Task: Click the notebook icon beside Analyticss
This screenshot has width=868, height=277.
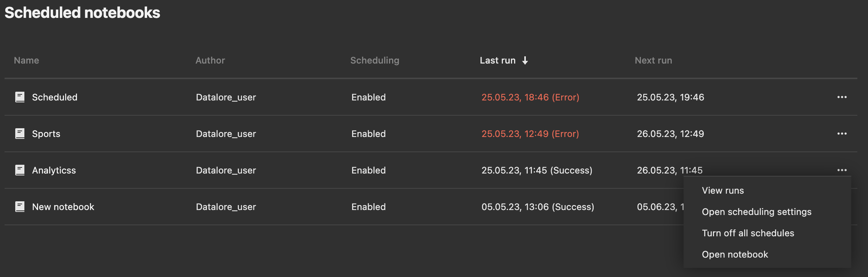Action: [19, 170]
